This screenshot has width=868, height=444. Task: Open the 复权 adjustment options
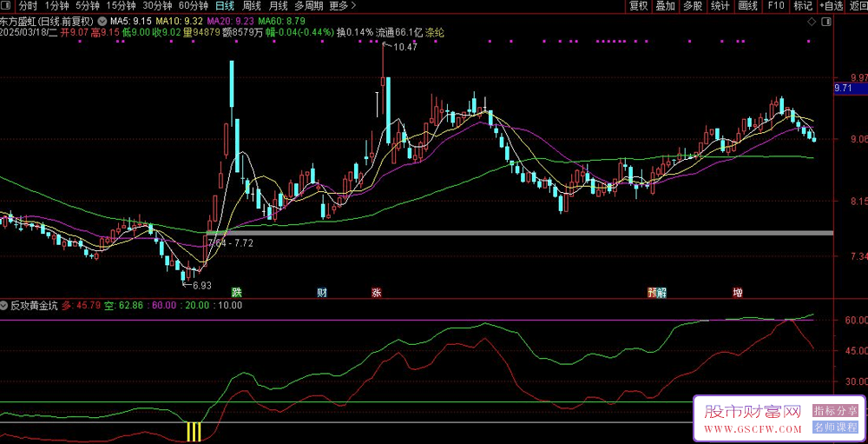(639, 6)
